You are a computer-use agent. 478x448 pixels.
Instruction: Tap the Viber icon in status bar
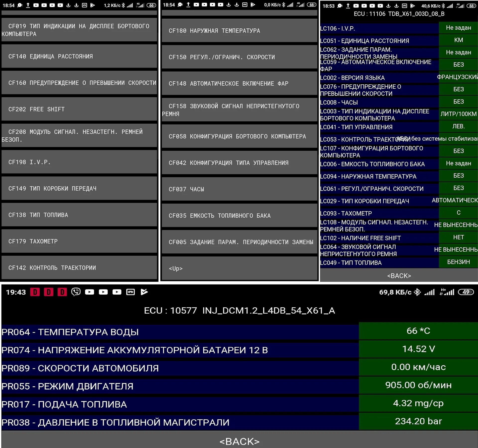point(76,292)
